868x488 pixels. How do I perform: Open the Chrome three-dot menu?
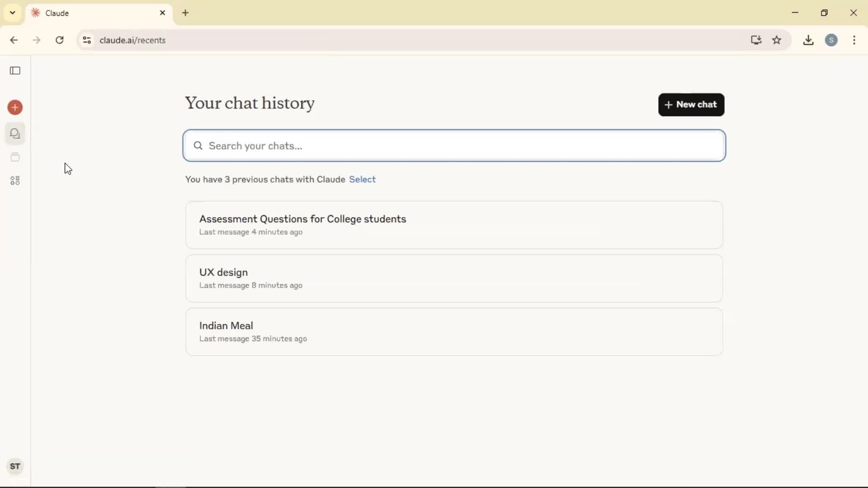pos(854,40)
